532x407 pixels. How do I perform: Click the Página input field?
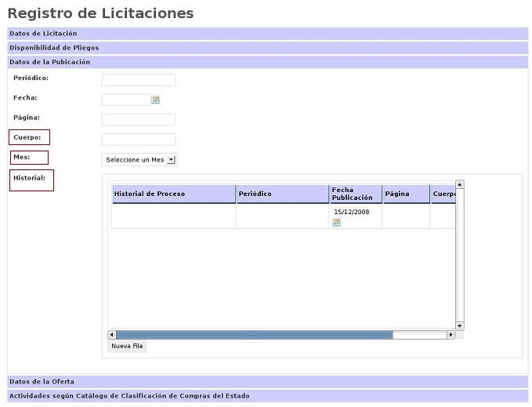point(139,119)
